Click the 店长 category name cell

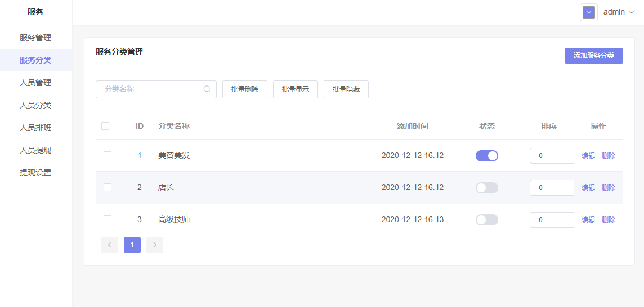(x=166, y=188)
